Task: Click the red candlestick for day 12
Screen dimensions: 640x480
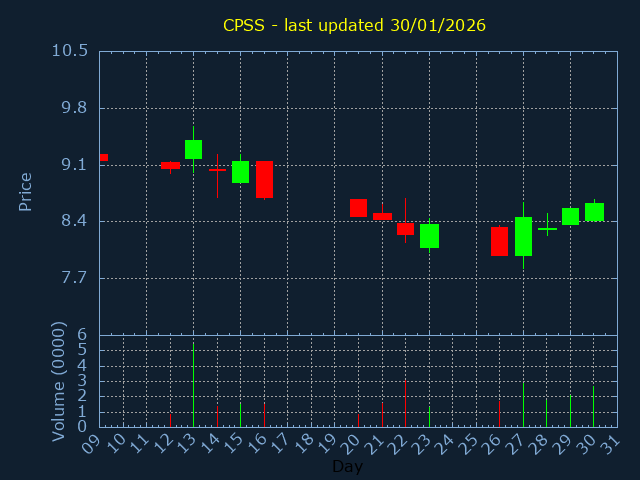Action: tap(170, 165)
